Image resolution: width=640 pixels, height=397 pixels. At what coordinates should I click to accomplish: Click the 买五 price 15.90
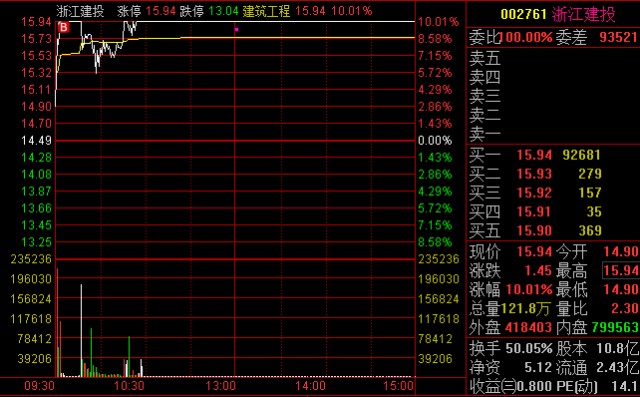(534, 231)
